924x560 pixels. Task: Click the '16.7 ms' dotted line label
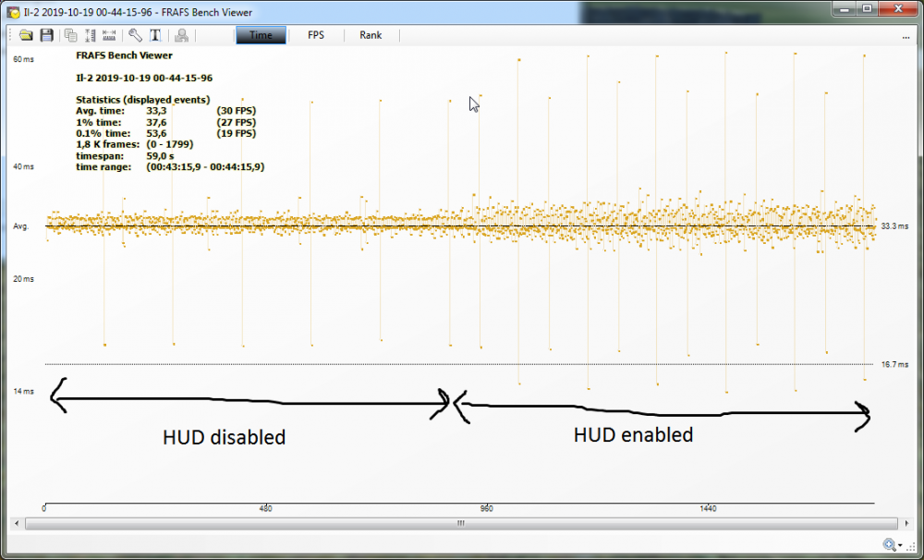coord(894,365)
